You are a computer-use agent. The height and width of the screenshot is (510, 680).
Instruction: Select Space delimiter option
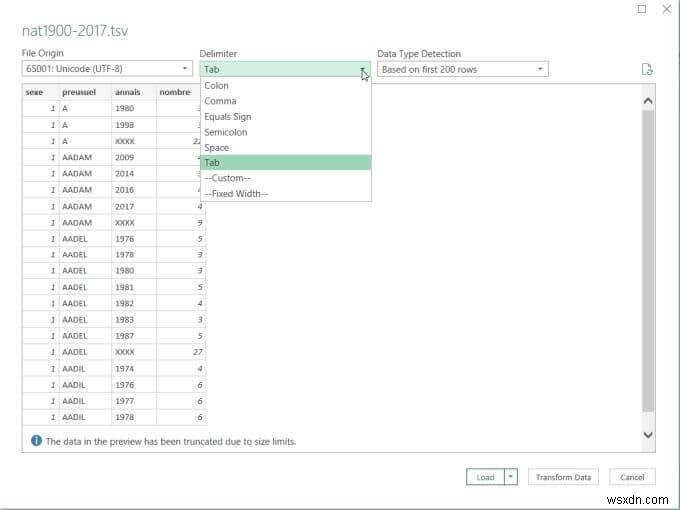(x=285, y=147)
